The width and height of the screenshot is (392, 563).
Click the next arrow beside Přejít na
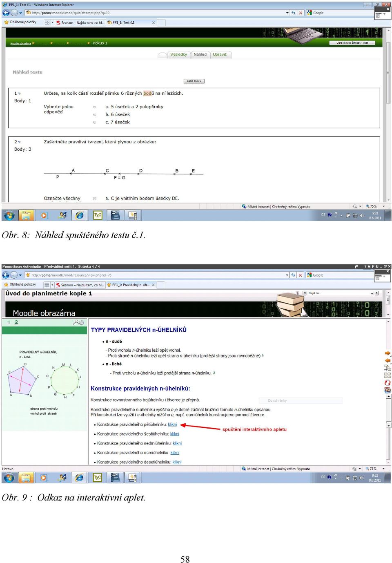click(x=376, y=293)
